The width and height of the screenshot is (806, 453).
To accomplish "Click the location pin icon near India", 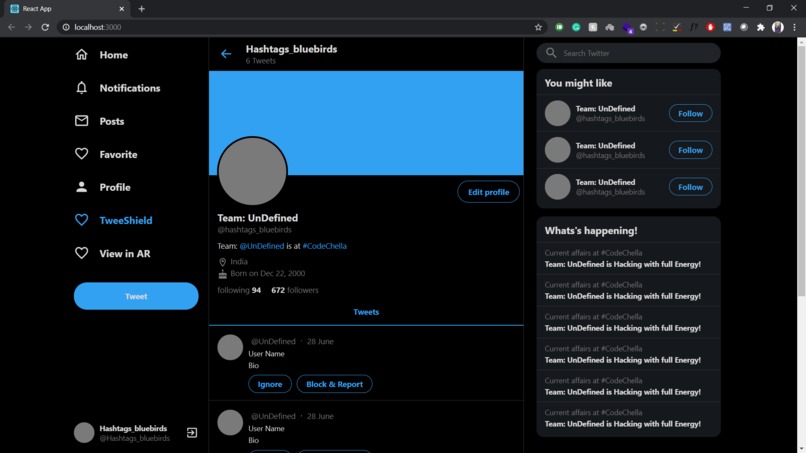I will (222, 262).
